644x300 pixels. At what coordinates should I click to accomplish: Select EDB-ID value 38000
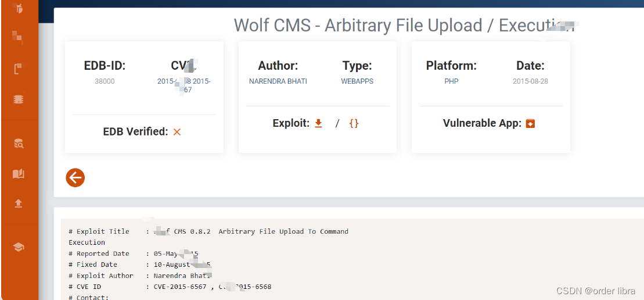pyautogui.click(x=105, y=81)
